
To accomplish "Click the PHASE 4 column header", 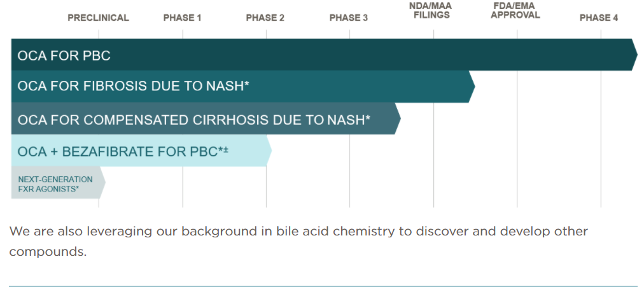I will (x=599, y=18).
